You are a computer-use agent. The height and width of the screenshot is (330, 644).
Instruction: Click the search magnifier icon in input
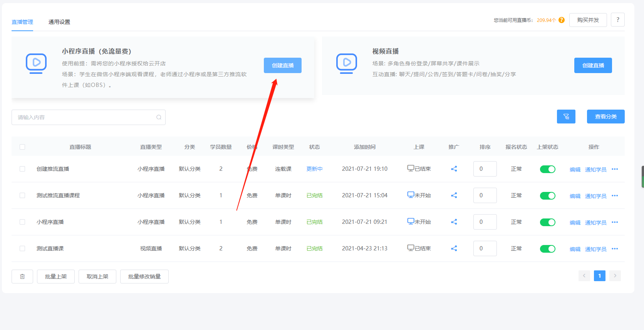pyautogui.click(x=159, y=117)
